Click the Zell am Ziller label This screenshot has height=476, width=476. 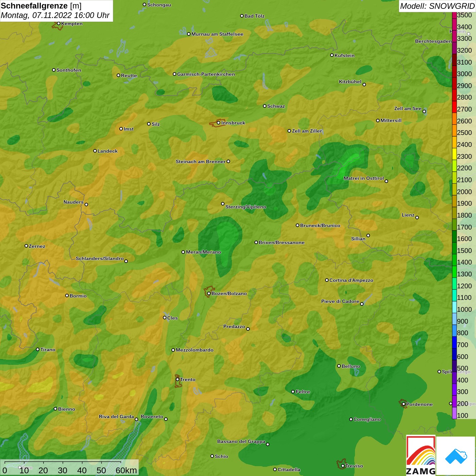click(x=307, y=131)
